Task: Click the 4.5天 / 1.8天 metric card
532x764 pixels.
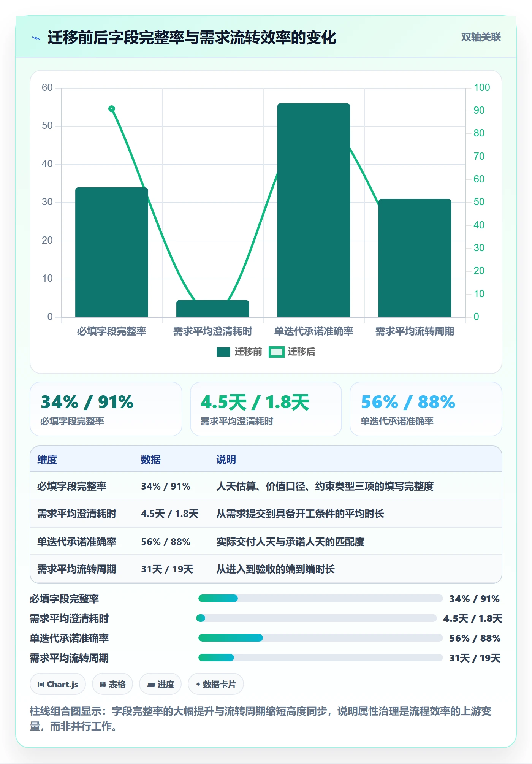Action: pyautogui.click(x=266, y=409)
